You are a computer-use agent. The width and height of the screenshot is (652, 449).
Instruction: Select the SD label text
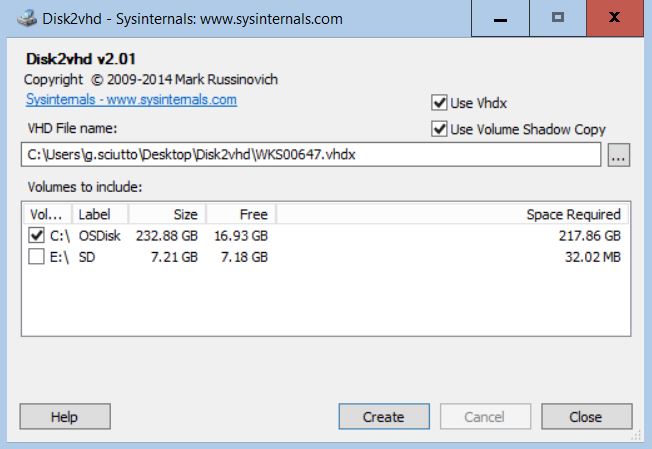pyautogui.click(x=87, y=257)
